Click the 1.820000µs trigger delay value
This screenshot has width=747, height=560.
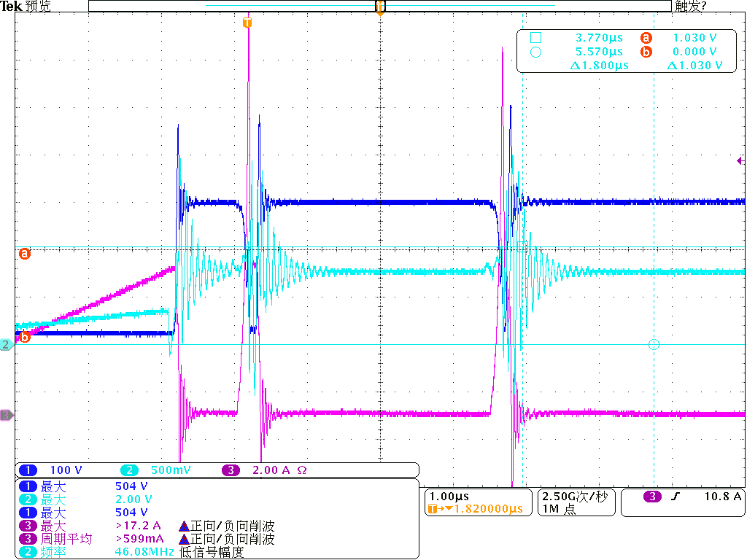(x=488, y=509)
